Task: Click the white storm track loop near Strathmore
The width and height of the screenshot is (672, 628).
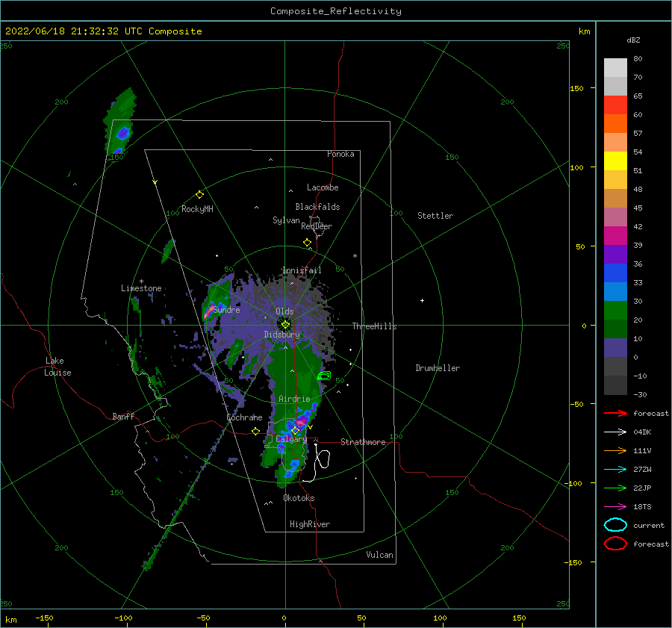Action: (x=323, y=459)
